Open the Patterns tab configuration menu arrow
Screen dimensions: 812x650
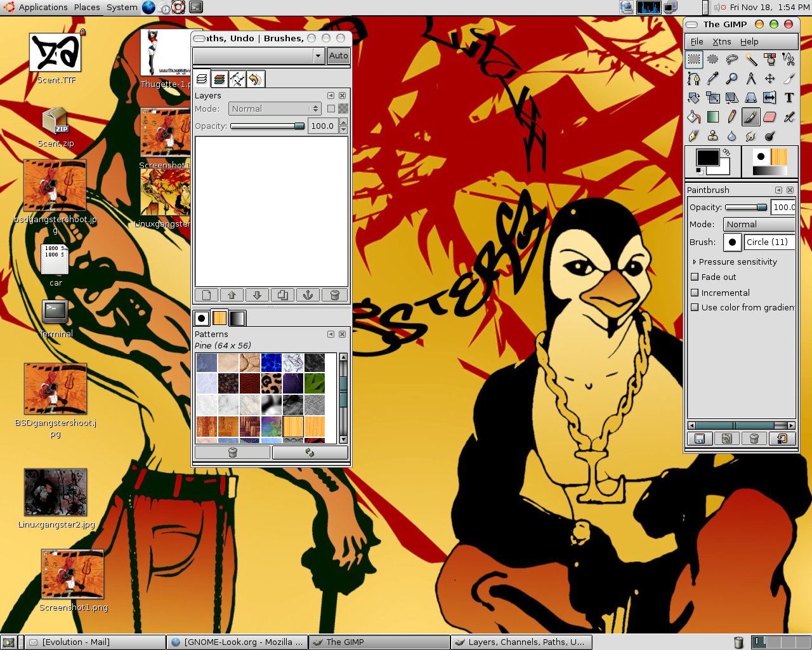pos(331,334)
